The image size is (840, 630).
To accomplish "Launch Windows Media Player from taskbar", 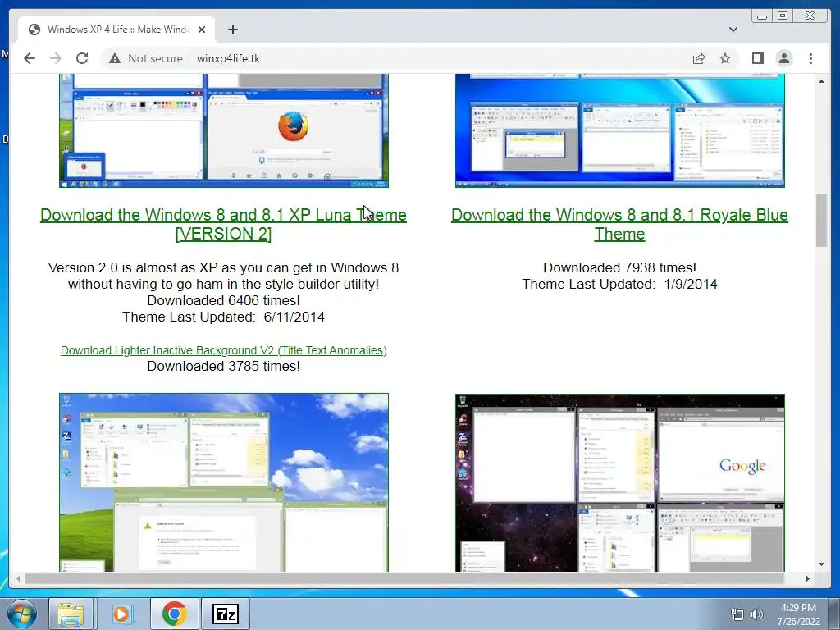I will point(121,614).
